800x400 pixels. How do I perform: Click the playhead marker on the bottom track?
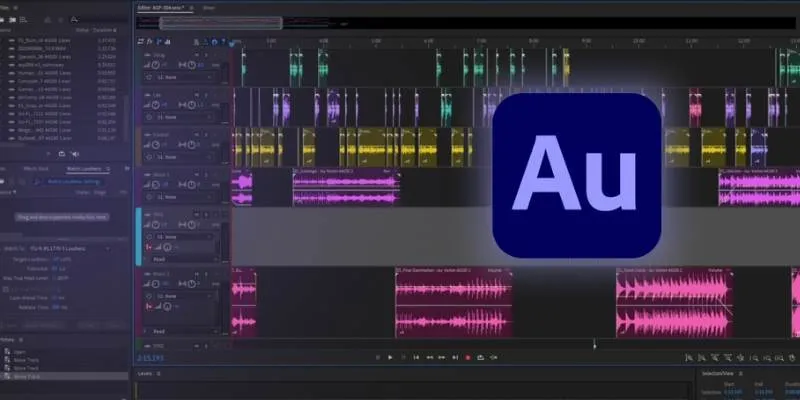click(594, 345)
